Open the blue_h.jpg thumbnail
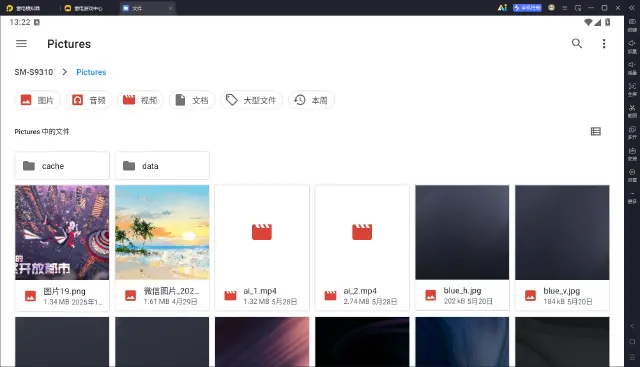The height and width of the screenshot is (367, 640). coord(462,232)
